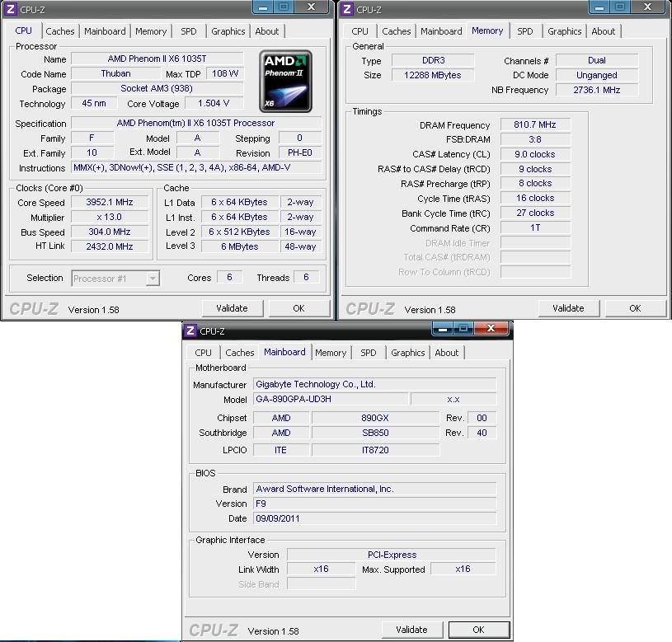
Task: Select Caches tab in the Mainboard window
Action: (240, 353)
